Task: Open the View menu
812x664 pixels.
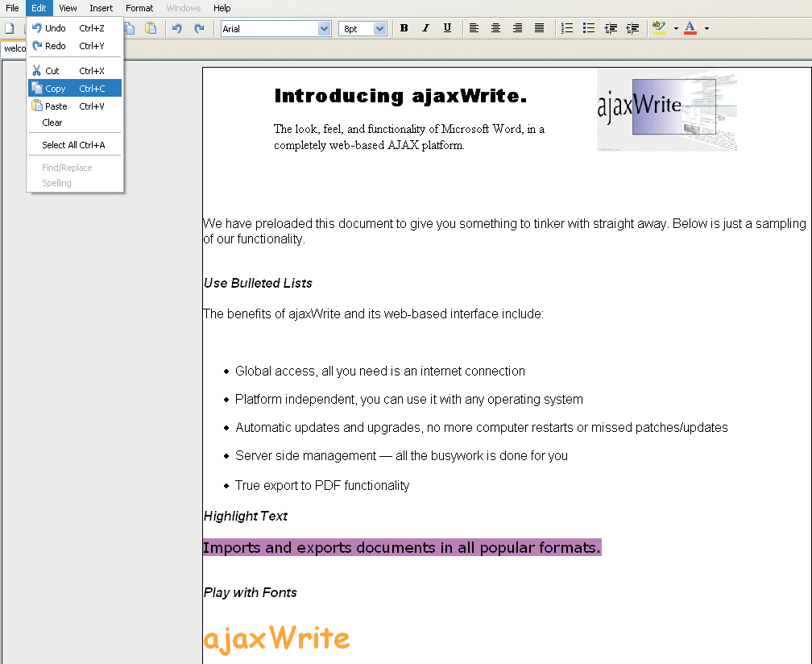Action: (x=68, y=8)
